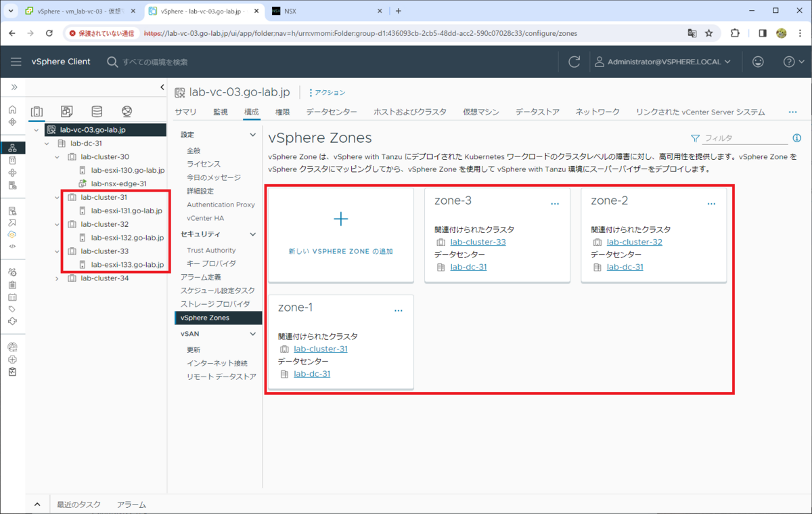Screen dimensions: 812x514
Task: Select the Hosts and Clusters inventory icon
Action: pos(37,112)
